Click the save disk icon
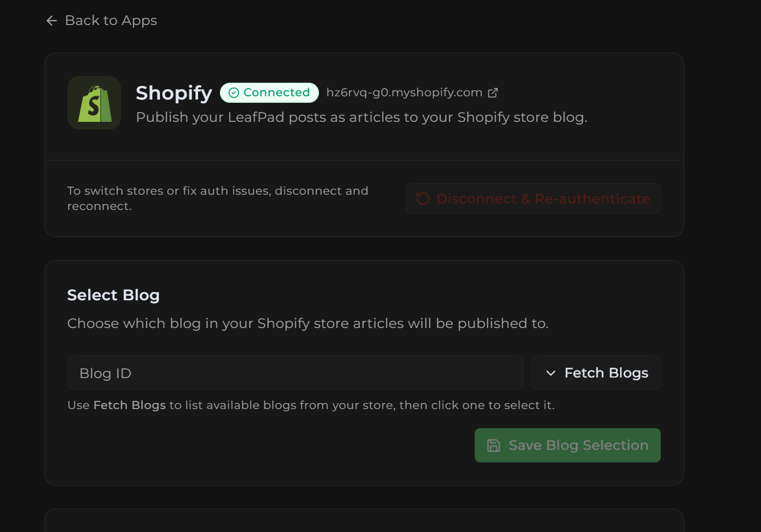Viewport: 761px width, 532px height. click(494, 446)
